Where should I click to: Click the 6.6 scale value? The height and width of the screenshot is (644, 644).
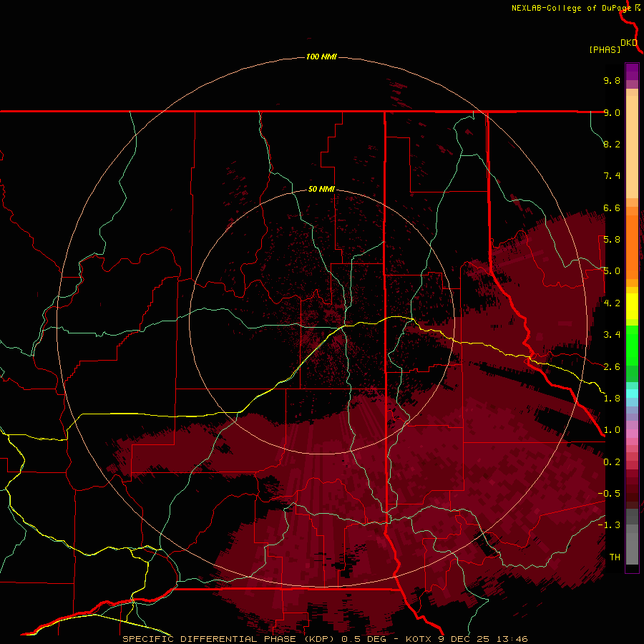tap(612, 208)
